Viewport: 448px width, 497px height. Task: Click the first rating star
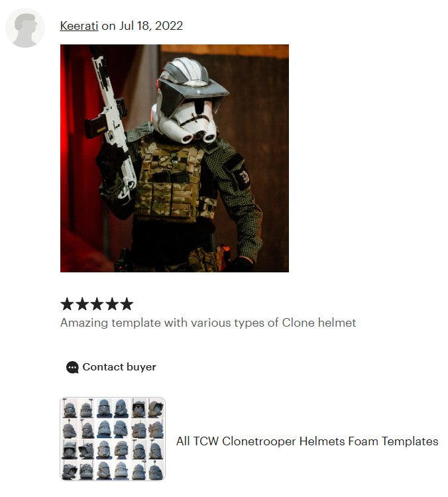point(67,304)
